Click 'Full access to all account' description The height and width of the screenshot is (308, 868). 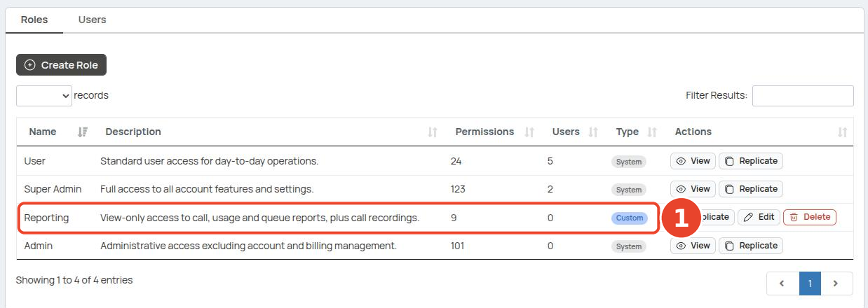click(207, 189)
